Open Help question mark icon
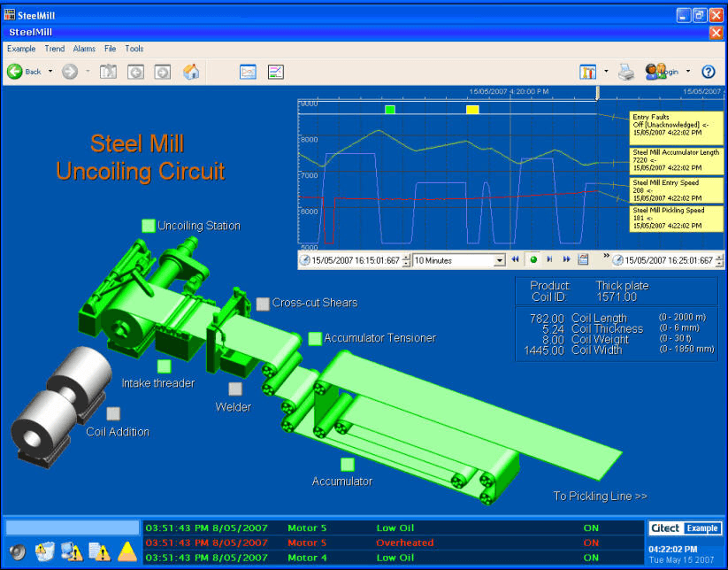This screenshot has height=570, width=728. click(x=708, y=72)
